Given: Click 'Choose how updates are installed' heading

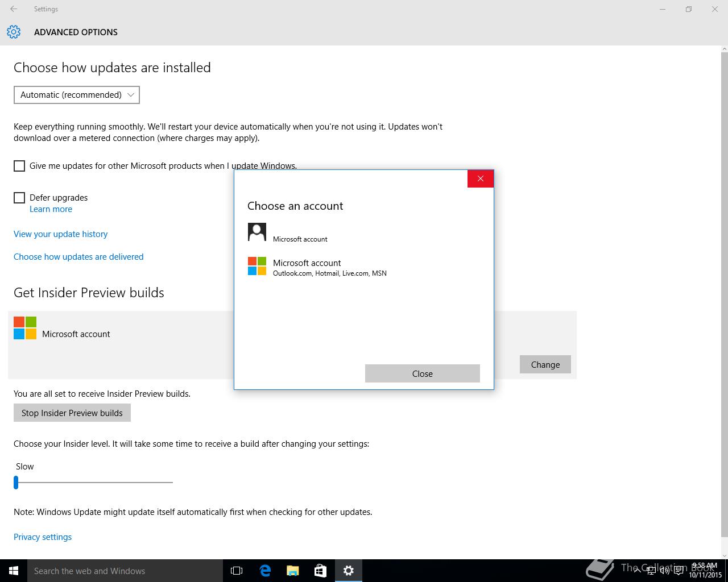Looking at the screenshot, I should 112,68.
